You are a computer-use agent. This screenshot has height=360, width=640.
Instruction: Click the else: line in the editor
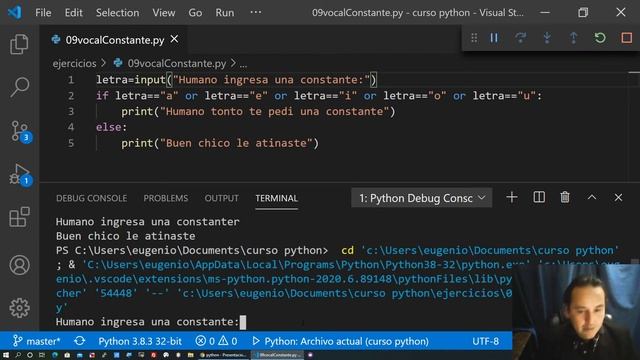[x=111, y=127]
